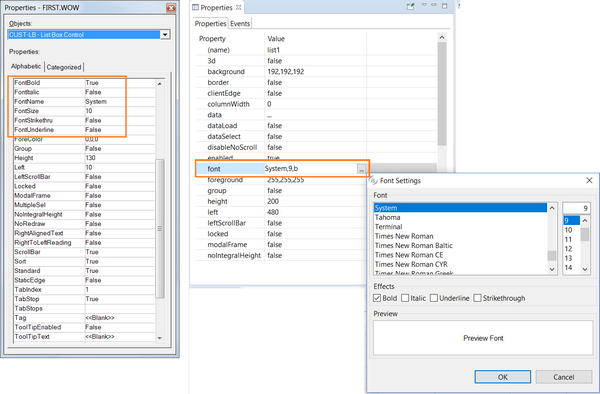Click the Cancel button
This screenshot has width=600, height=394.
tap(564, 377)
